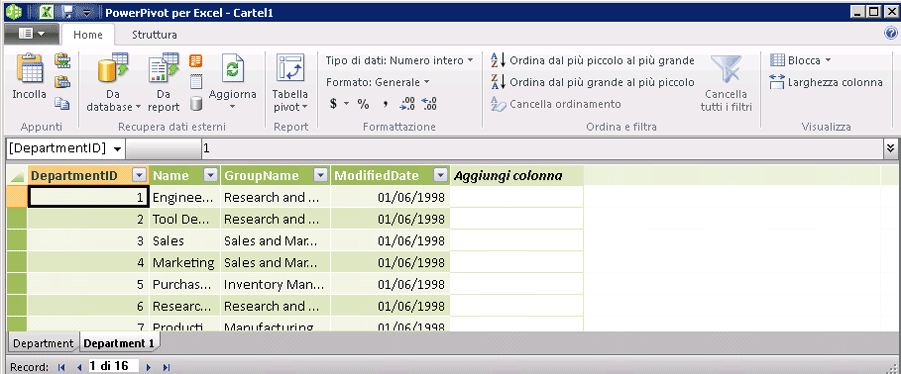
Task: Click the Aggiungi colonna header
Action: 517,175
